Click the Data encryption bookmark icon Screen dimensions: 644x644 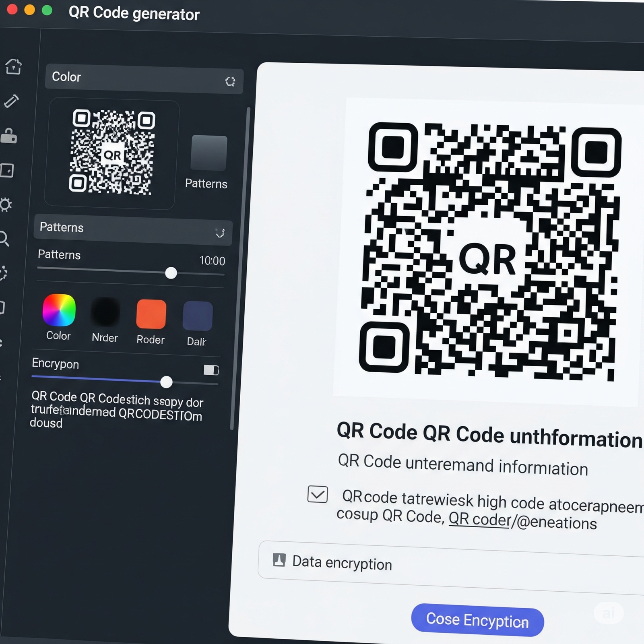(279, 559)
